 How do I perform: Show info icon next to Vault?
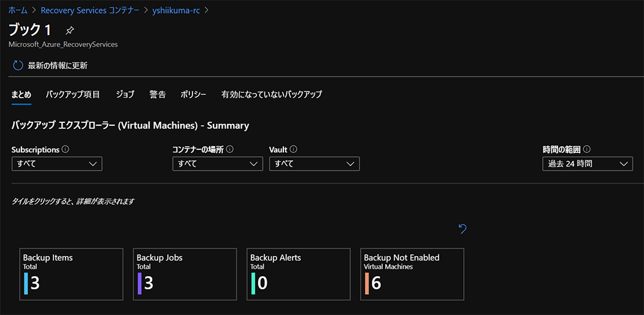tap(293, 149)
